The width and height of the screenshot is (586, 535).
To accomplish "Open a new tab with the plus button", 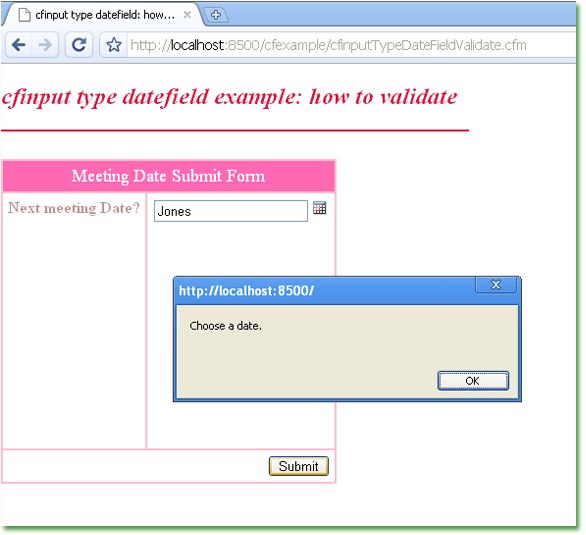I will (x=216, y=15).
